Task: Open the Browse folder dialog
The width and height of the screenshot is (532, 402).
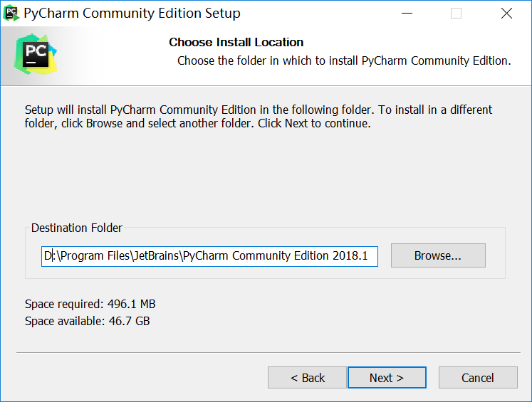Action: tap(438, 255)
